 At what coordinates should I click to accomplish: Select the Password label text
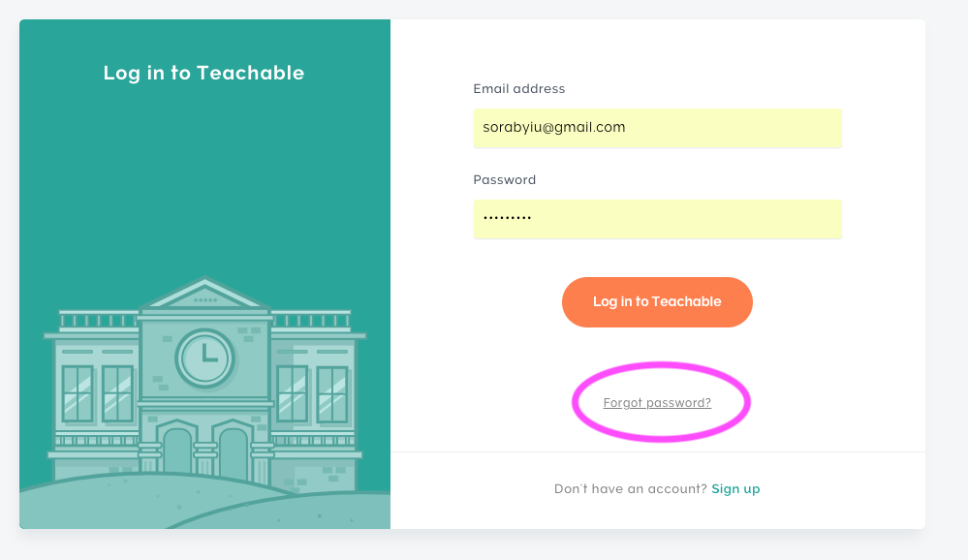(x=505, y=179)
